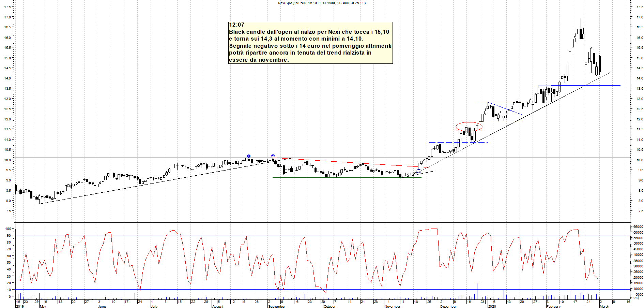Viewport: 644px width, 308px height.
Task: Click the 5000 value on the volume scale
Action: tap(639, 294)
